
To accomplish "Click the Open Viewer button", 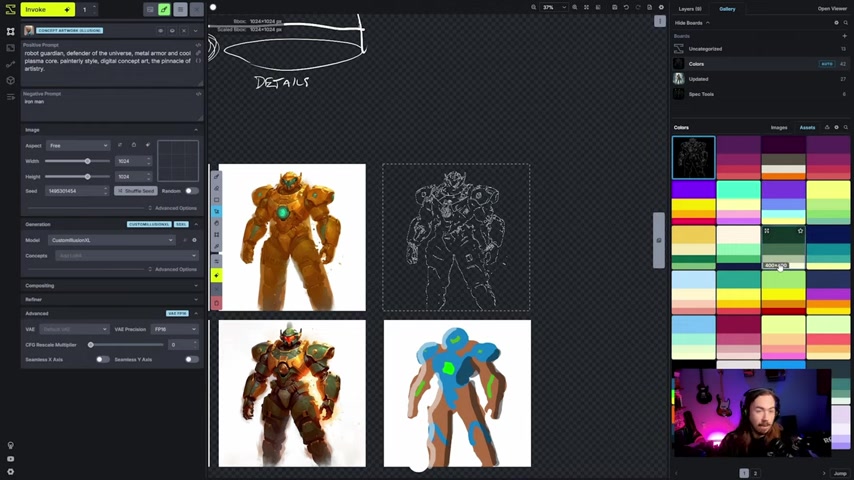I will click(832, 9).
